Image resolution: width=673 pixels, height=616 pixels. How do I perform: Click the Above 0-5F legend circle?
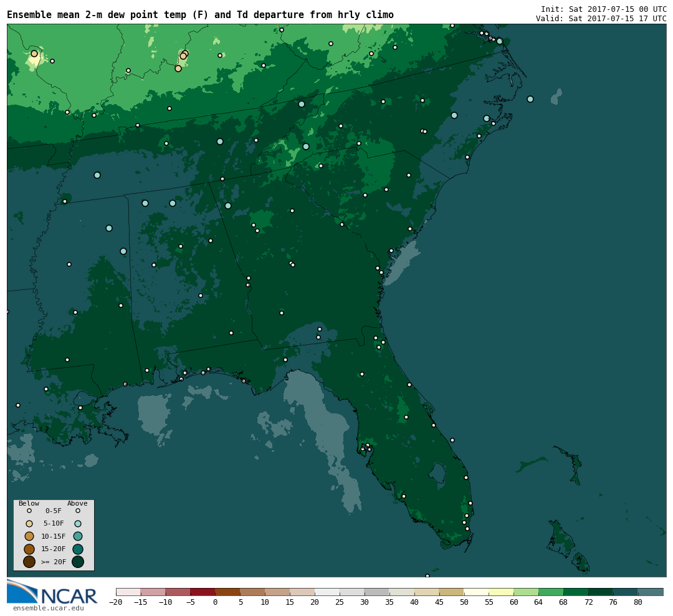click(x=78, y=511)
